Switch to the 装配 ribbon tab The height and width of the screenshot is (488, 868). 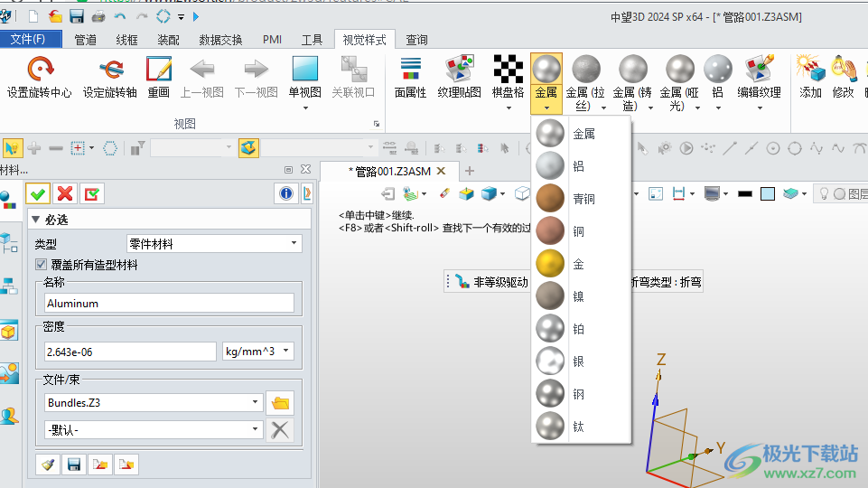coord(168,40)
